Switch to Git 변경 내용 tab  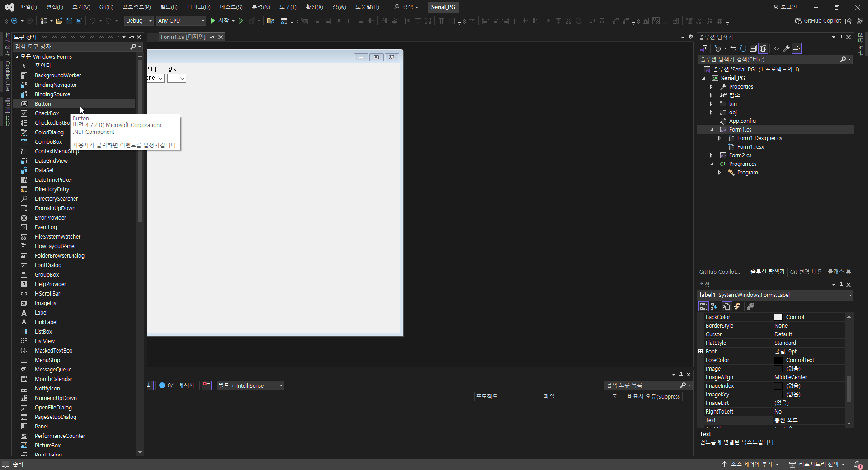tap(806, 272)
